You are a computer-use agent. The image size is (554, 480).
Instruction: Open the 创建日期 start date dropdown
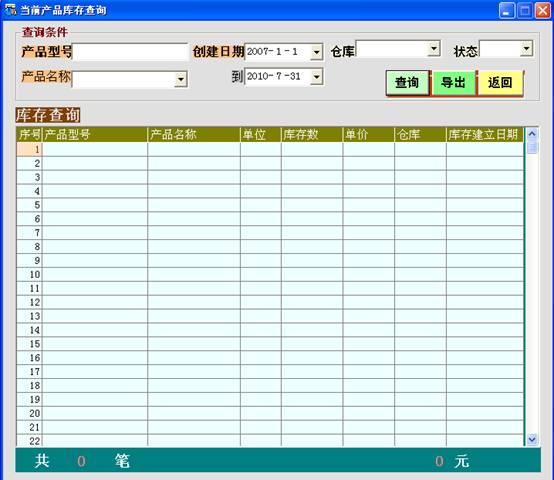coord(317,52)
